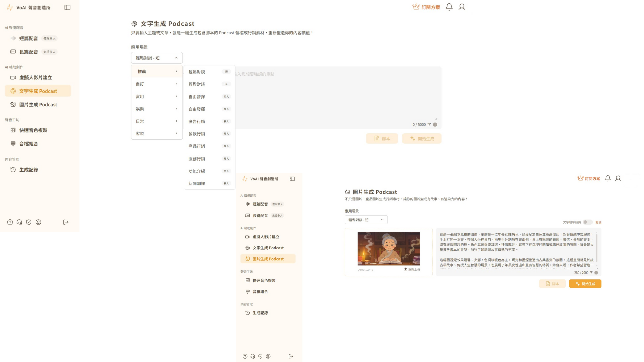Open 虛擬人影片建立 via its camera icon in larger sidebar
Viewport: 644px width, 362px height.
click(13, 77)
